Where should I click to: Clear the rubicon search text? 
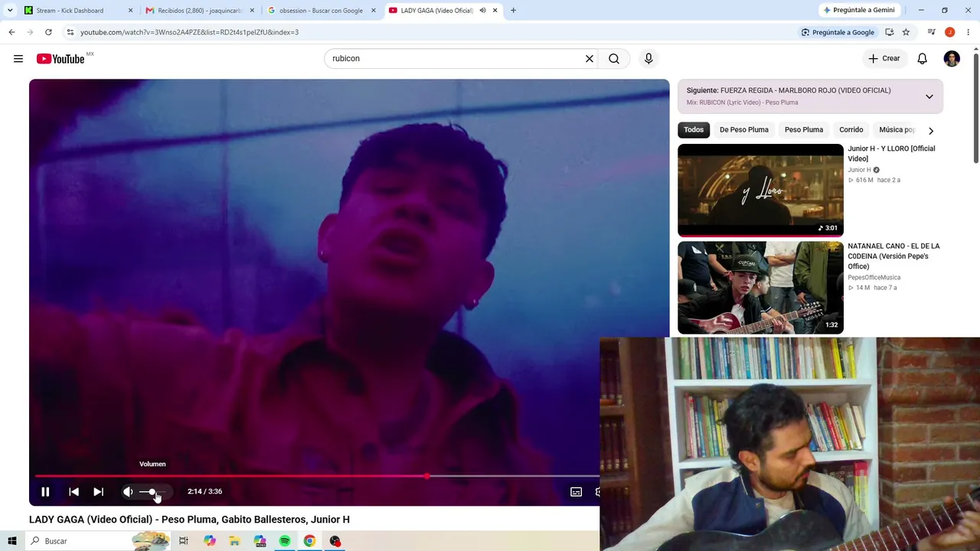[590, 59]
